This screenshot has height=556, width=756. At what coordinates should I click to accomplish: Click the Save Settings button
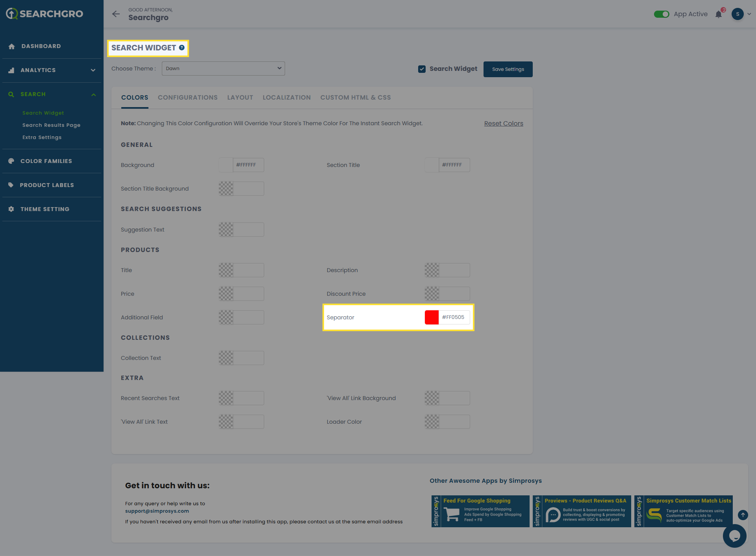[508, 69]
